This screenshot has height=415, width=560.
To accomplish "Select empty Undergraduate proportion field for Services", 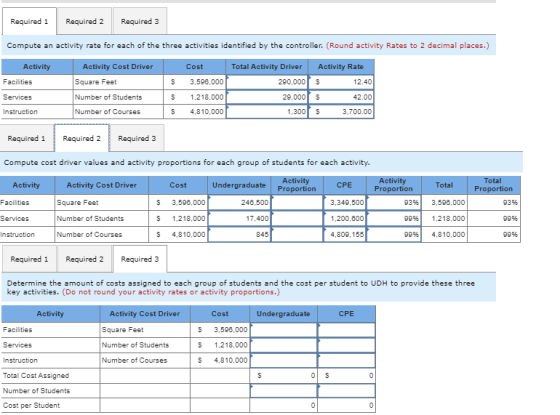I will coord(297,219).
